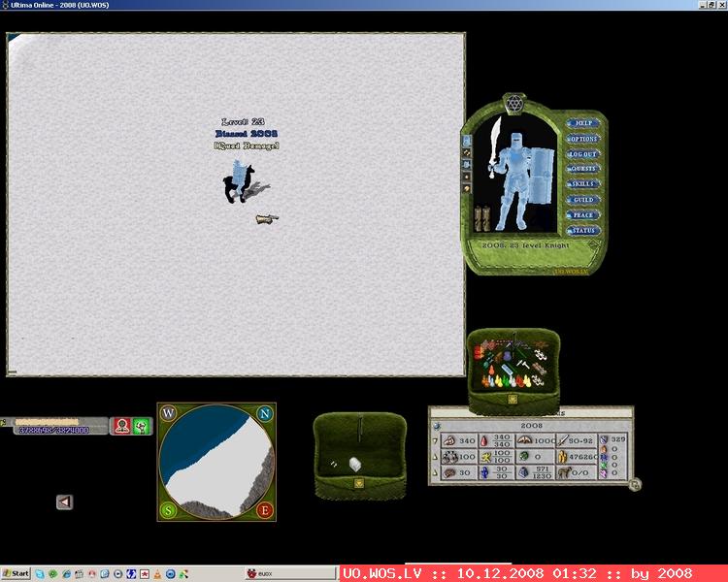This screenshot has height=582, width=728.
Task: Open OPTIONS from the paperdoll
Action: (x=583, y=139)
